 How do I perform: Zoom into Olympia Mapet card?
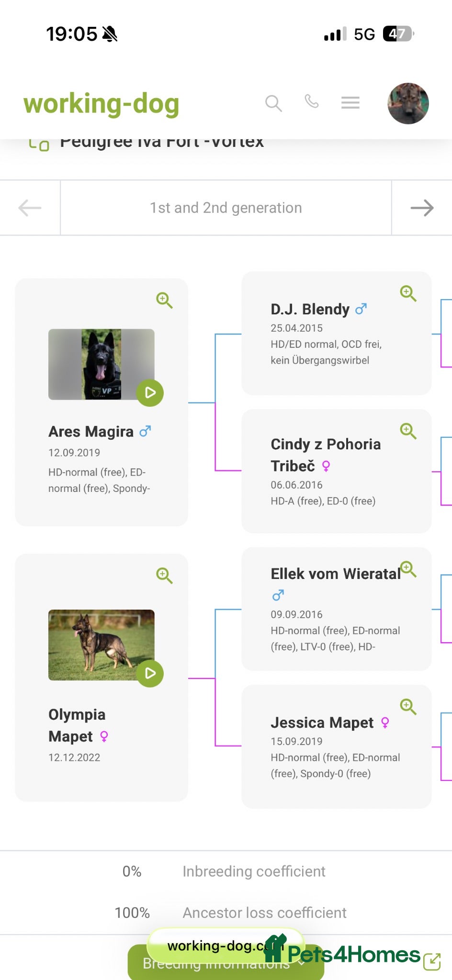[x=164, y=575]
